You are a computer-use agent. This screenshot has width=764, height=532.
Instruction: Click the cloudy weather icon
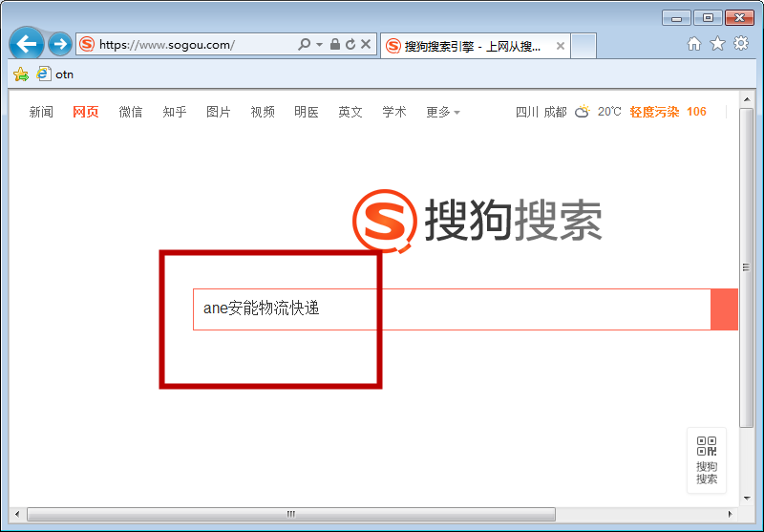[x=583, y=112]
